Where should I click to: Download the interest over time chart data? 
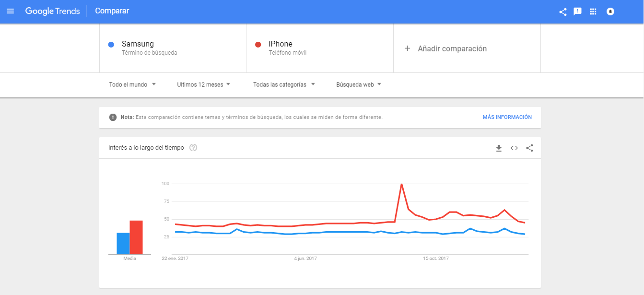click(499, 148)
